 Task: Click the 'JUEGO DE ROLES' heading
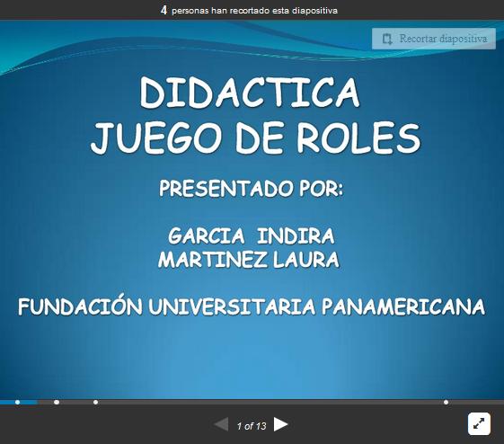click(255, 138)
